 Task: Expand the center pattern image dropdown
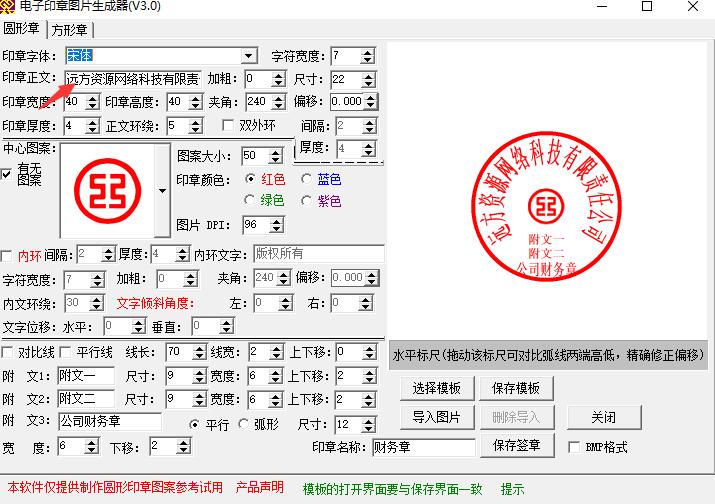point(163,190)
